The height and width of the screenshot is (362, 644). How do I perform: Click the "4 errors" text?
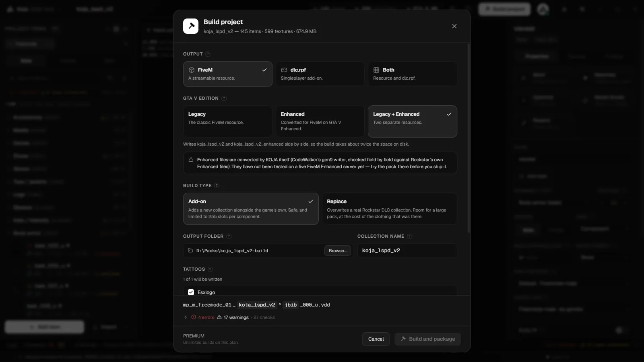[x=206, y=317]
